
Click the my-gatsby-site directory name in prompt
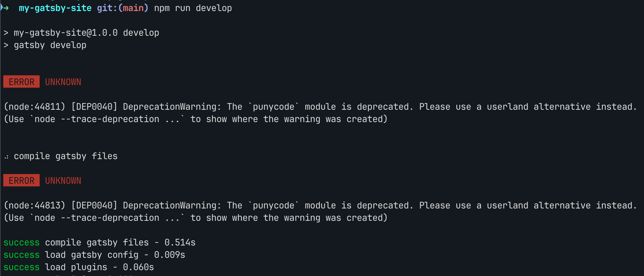[x=55, y=8]
